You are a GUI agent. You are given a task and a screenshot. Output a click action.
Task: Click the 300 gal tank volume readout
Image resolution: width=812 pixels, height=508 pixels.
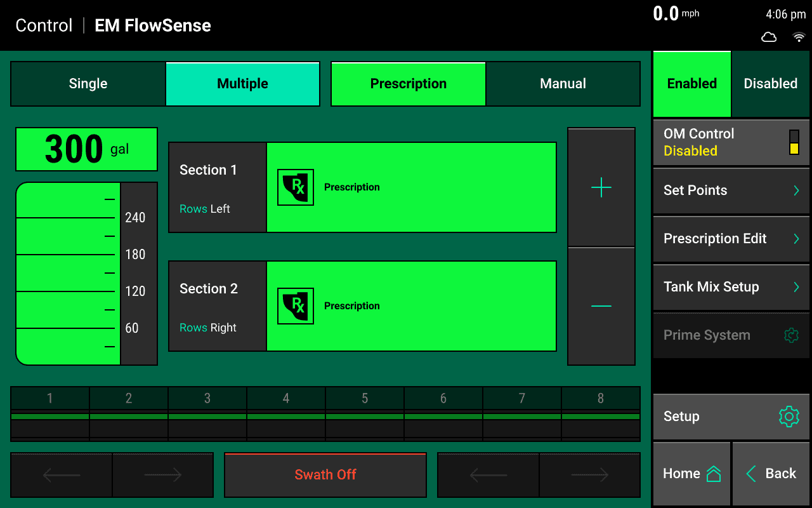[86, 149]
